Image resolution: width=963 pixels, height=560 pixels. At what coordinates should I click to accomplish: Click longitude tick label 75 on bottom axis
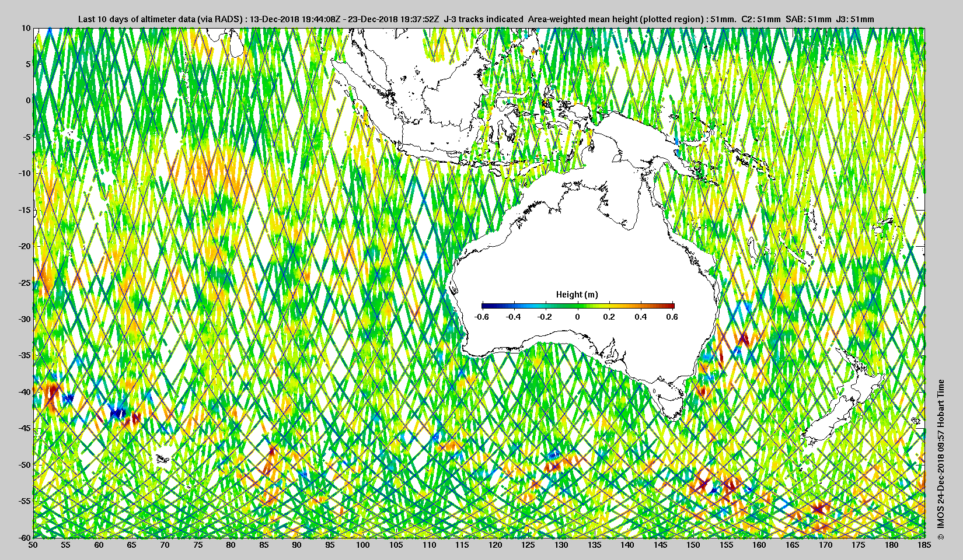click(198, 545)
